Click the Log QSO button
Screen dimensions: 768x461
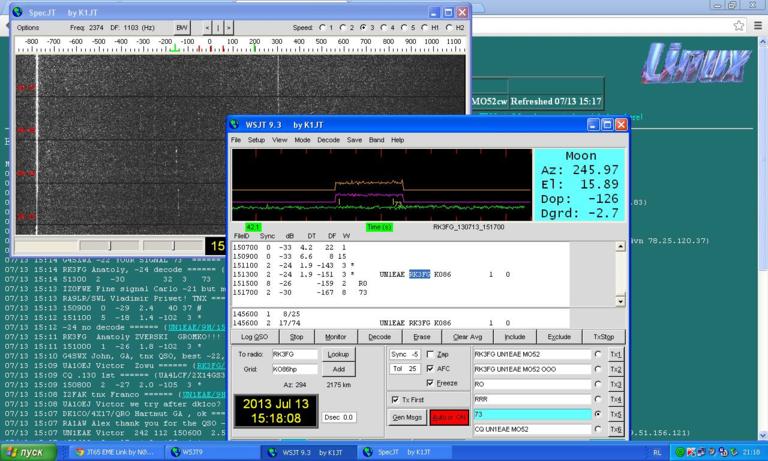click(x=254, y=338)
